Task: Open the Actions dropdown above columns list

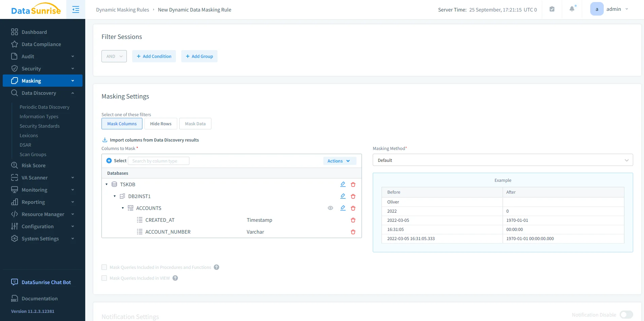Action: tap(339, 160)
